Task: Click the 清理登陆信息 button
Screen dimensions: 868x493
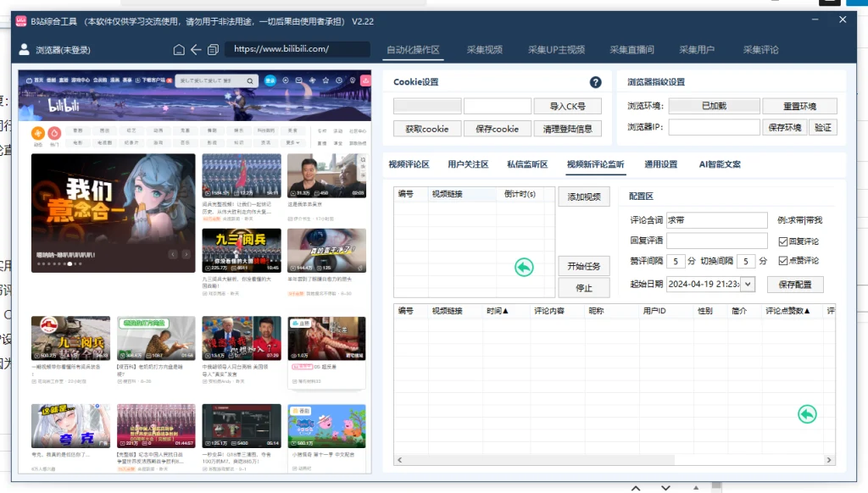Action: (x=567, y=129)
